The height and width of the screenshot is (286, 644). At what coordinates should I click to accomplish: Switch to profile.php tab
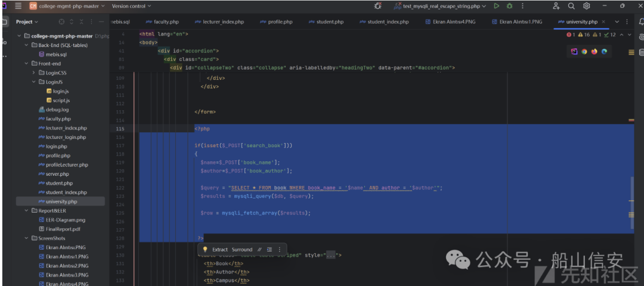pyautogui.click(x=276, y=21)
